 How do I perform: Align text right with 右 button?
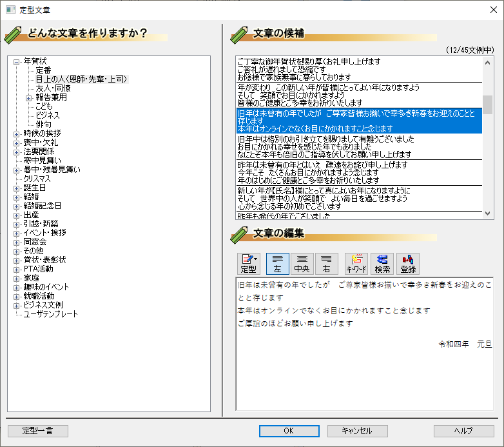click(x=326, y=264)
